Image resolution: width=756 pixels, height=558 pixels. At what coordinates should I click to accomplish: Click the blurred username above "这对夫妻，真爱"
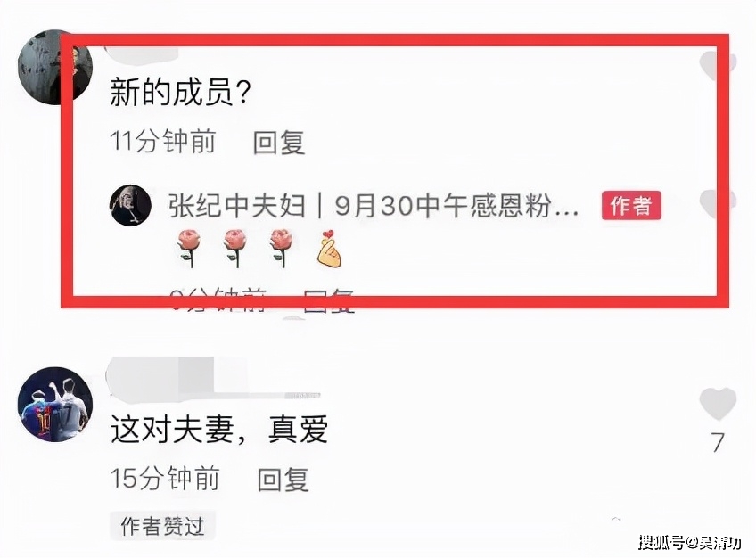[212, 378]
